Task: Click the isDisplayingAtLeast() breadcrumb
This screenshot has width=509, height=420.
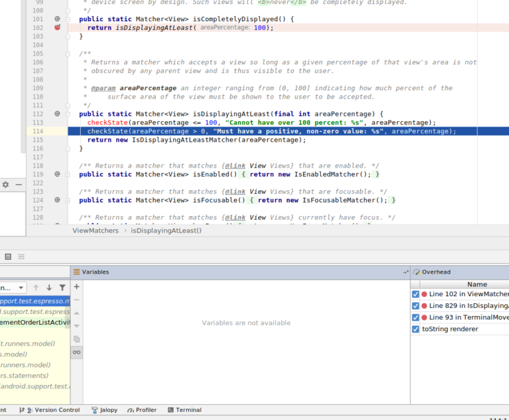Action: click(166, 231)
